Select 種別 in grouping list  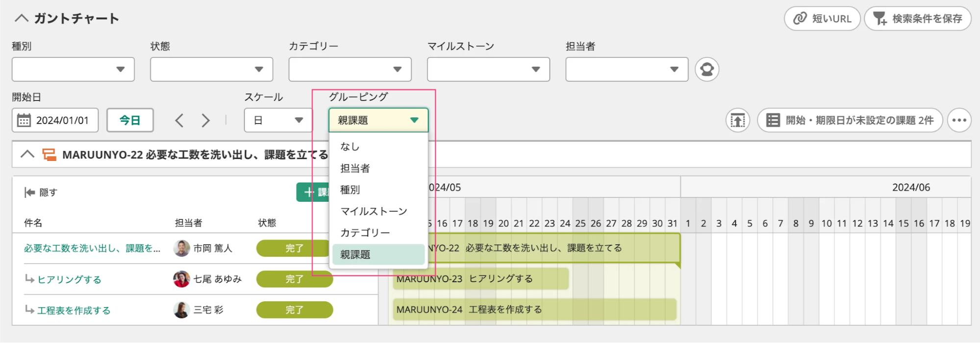[378, 189]
